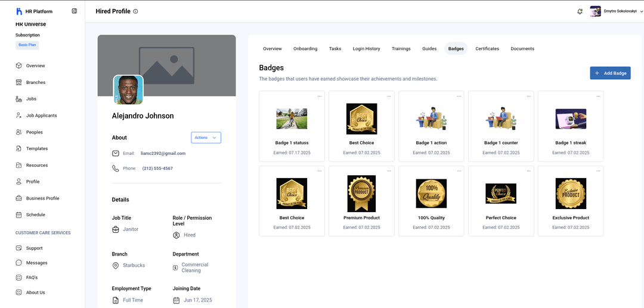Image resolution: width=644 pixels, height=308 pixels.
Task: Open Messages in customer care section
Action: pos(36,263)
